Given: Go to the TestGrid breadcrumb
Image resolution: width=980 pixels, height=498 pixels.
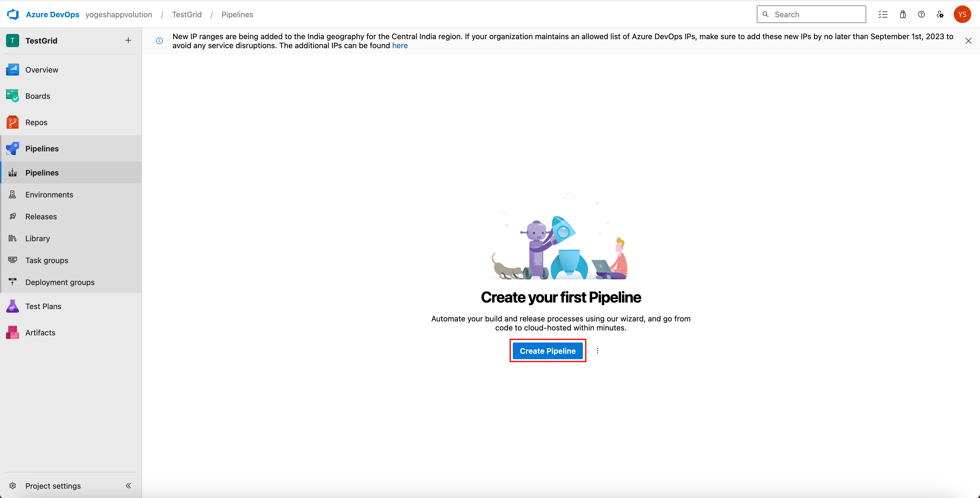Looking at the screenshot, I should pos(187,15).
